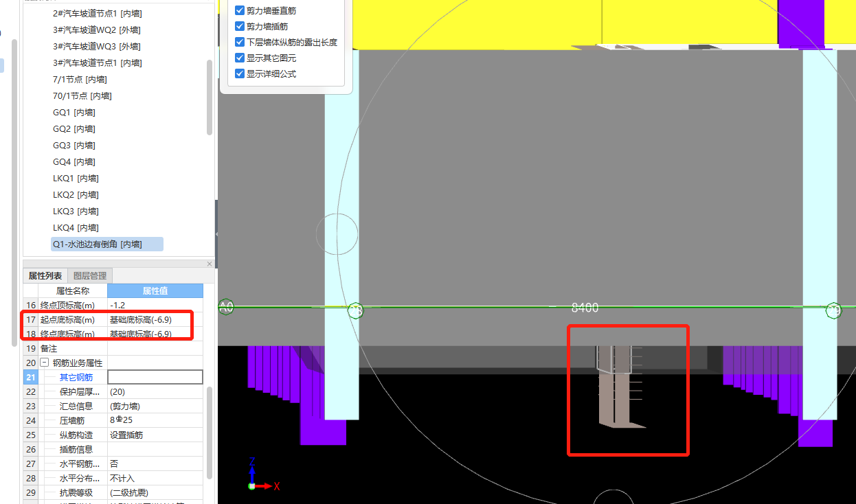Uncheck 剪力墙垂直筋 checkbox
The width and height of the screenshot is (856, 504).
(x=240, y=10)
